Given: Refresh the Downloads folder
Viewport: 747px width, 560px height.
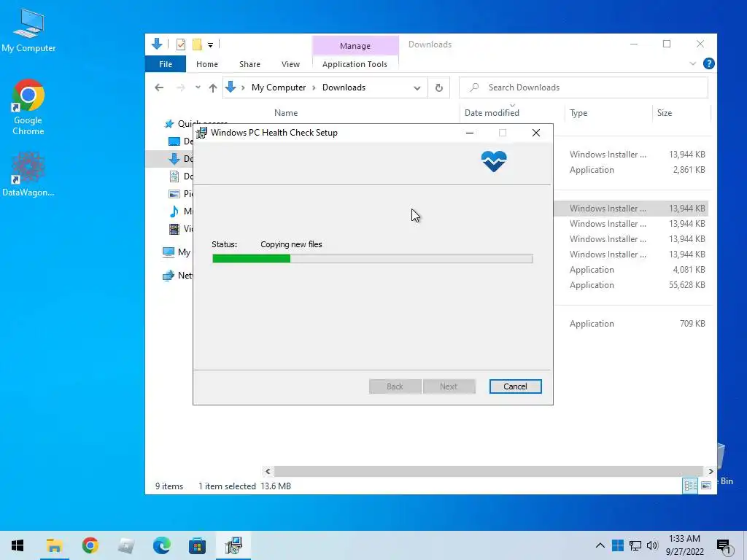Looking at the screenshot, I should tap(438, 87).
